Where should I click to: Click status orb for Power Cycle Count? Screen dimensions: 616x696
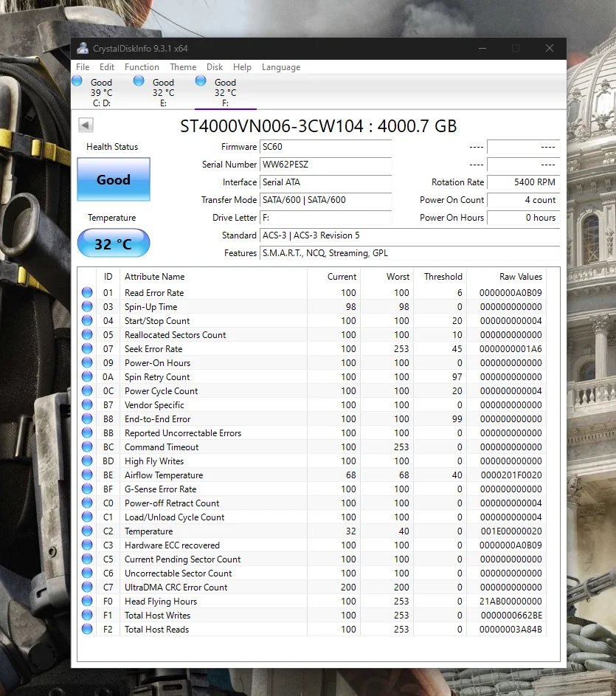[x=87, y=391]
